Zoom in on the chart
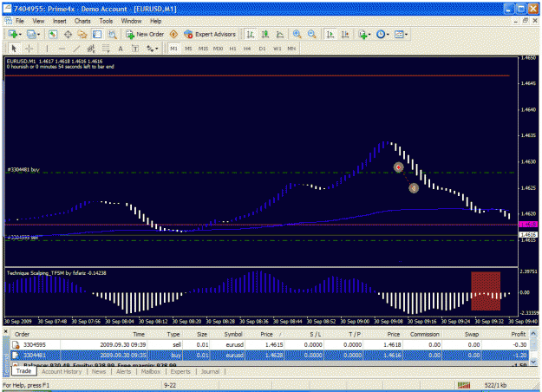Viewport: 542px width, 392px height. point(297,34)
